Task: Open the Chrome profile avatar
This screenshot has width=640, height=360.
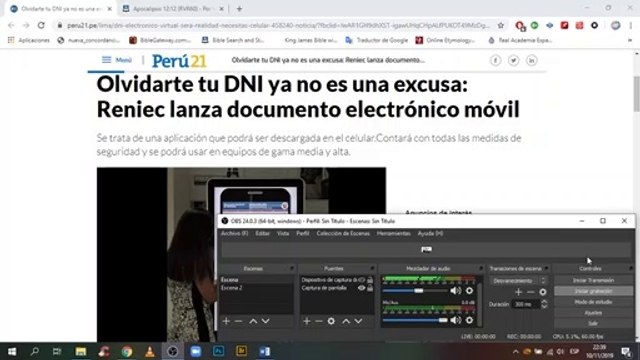Action: (x=616, y=25)
